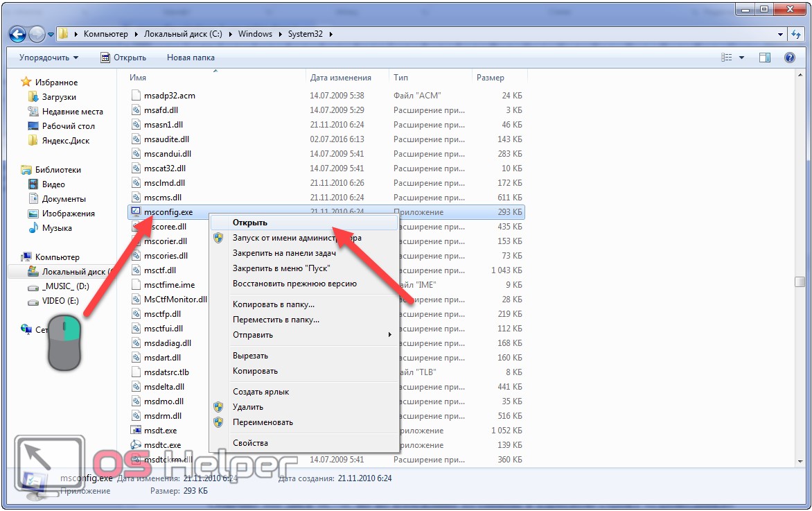Viewport: 812px width, 511px height.
Task: Select file icon of msadp32.acm
Action: pos(136,96)
